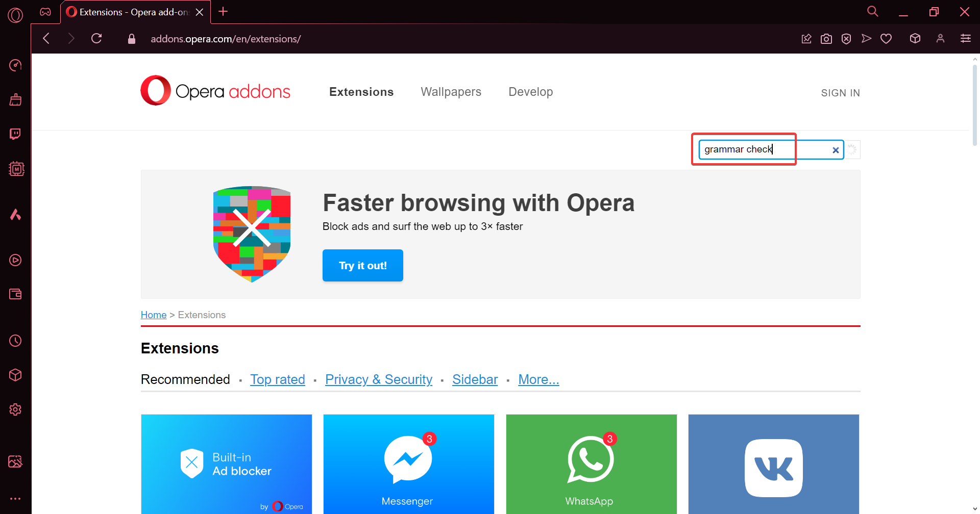Viewport: 980px width, 514px height.
Task: Open Easy Setup sliders icon
Action: (x=966, y=38)
